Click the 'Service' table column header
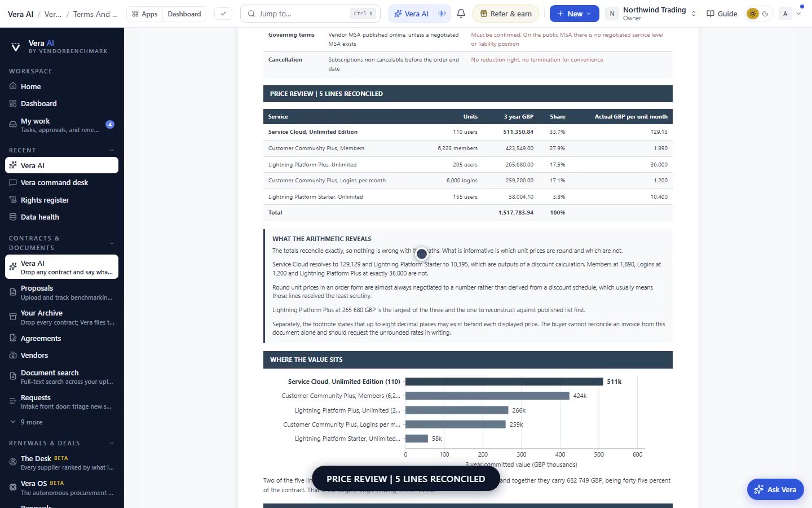The width and height of the screenshot is (812, 508). (x=278, y=117)
